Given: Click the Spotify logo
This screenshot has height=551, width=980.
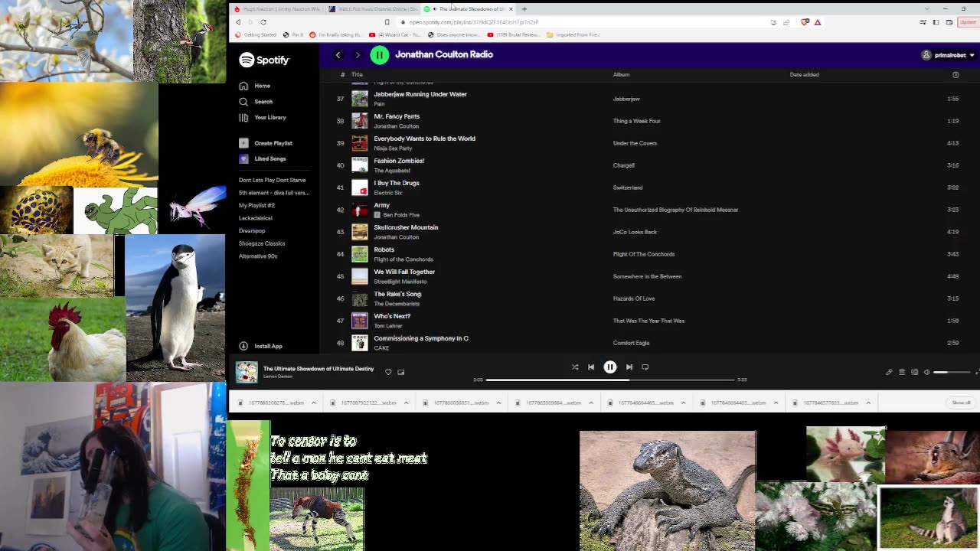Looking at the screenshot, I should pos(264,60).
